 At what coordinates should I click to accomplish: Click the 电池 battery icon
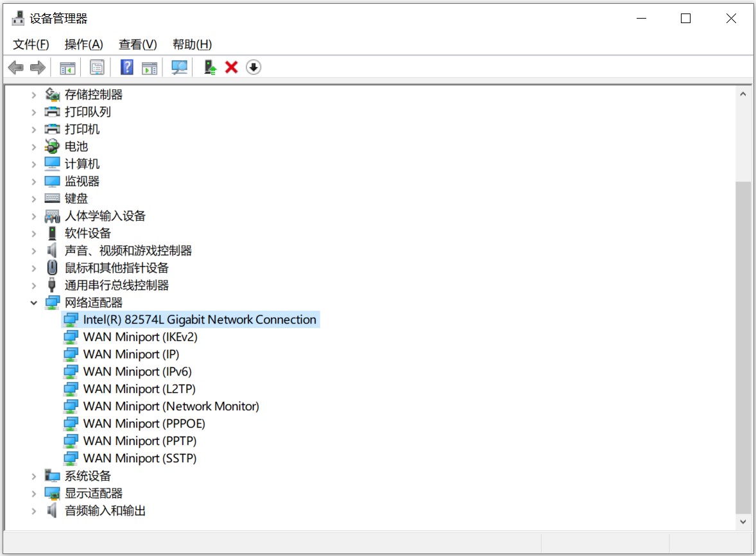[52, 146]
